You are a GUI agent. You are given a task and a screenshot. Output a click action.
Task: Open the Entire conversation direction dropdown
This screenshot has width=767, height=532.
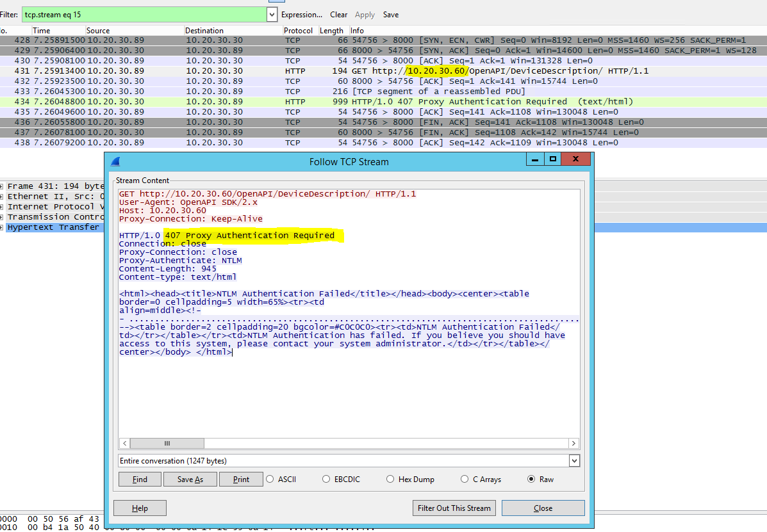pos(573,460)
